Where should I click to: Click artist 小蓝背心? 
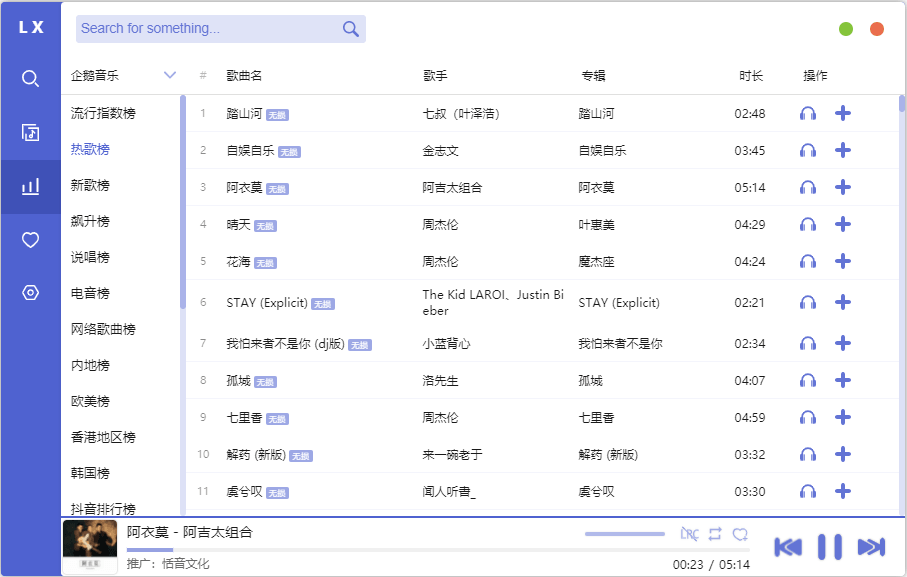click(x=447, y=343)
